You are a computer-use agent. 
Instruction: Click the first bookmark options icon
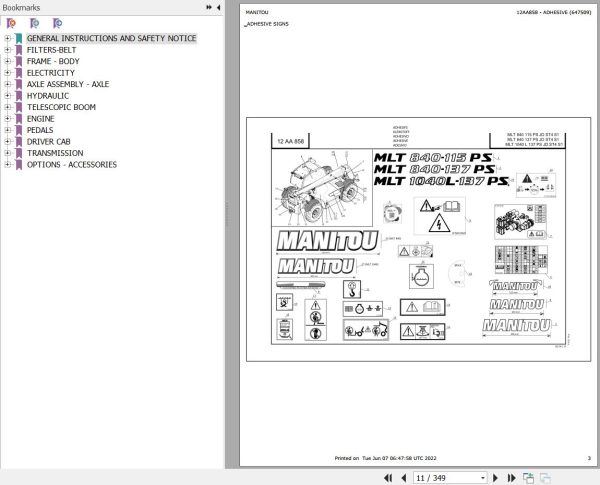coord(11,24)
